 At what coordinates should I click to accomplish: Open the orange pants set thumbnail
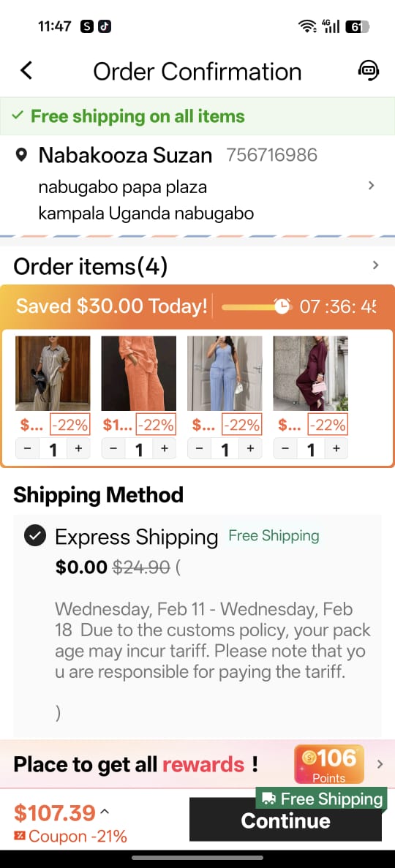coord(138,373)
